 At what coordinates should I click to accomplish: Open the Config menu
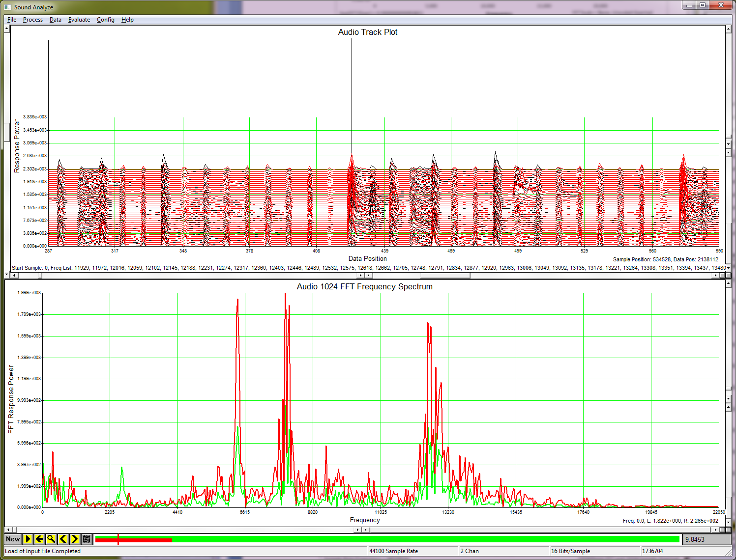105,20
